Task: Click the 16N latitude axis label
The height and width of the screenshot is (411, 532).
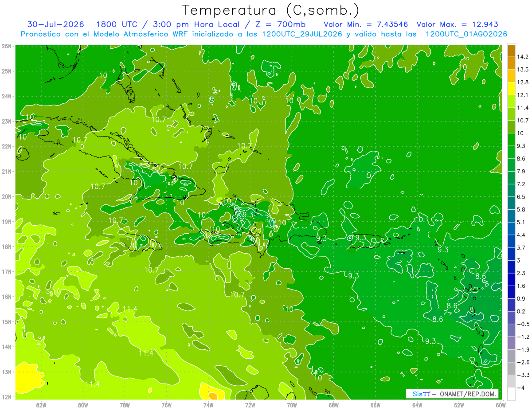Action: point(6,297)
